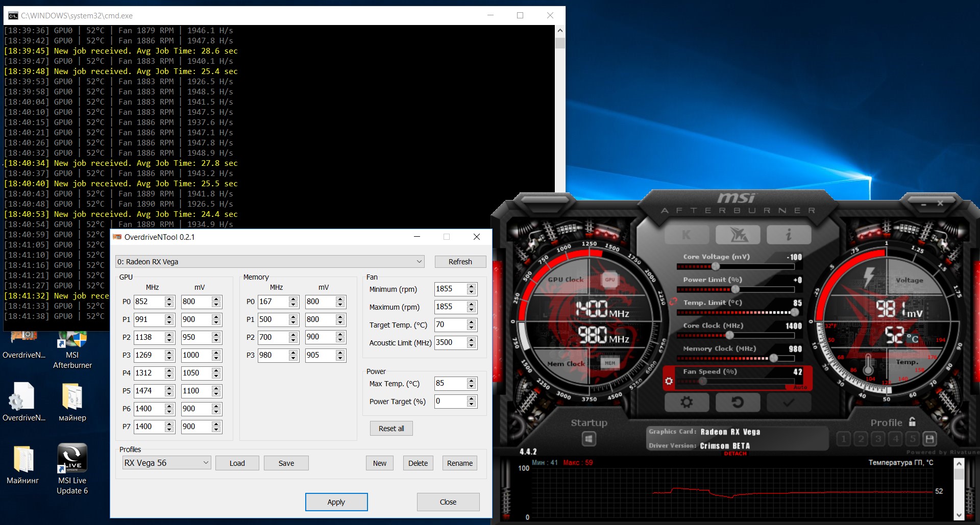Launch MSI Live Update 6 shortcut
The width and height of the screenshot is (980, 525).
(72, 469)
